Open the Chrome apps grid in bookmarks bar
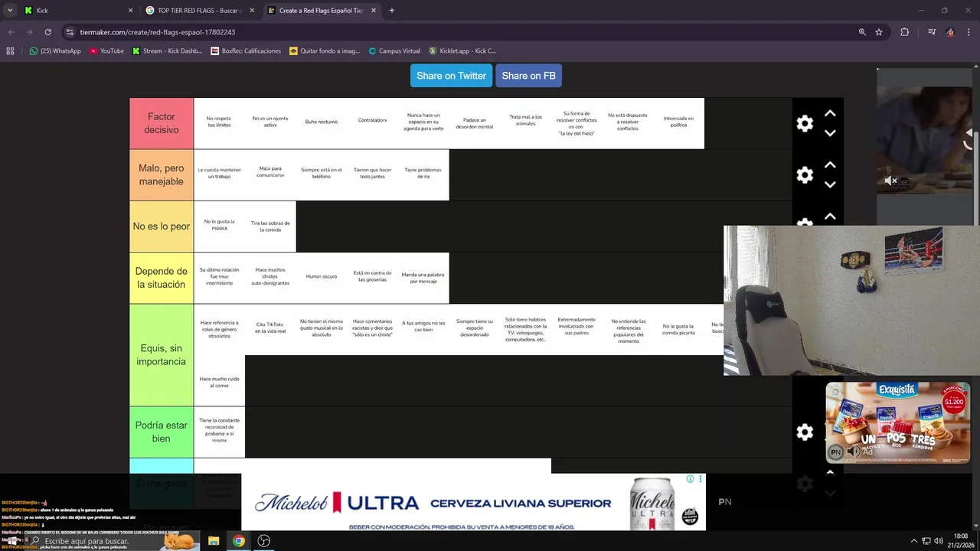This screenshot has width=980, height=551. (10, 51)
